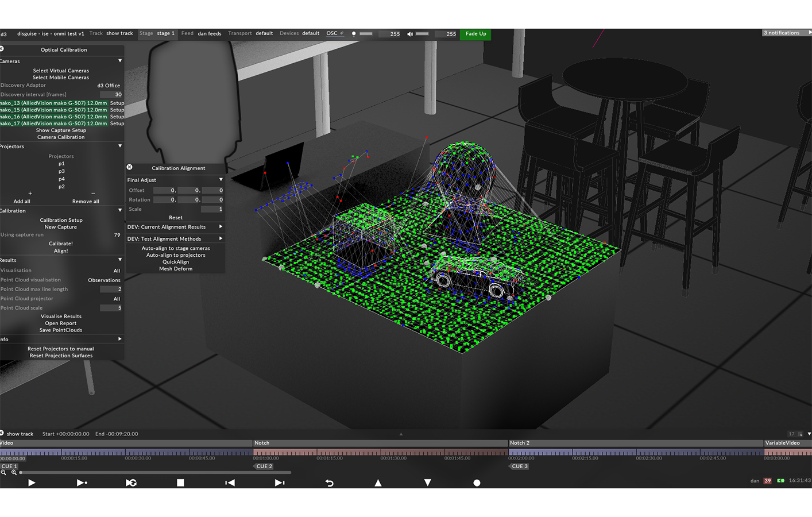Toggle Setup for mako_16 camera

[117, 117]
